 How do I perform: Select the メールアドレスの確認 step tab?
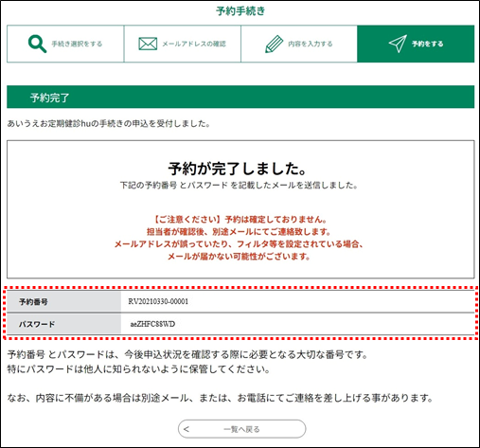click(x=183, y=44)
